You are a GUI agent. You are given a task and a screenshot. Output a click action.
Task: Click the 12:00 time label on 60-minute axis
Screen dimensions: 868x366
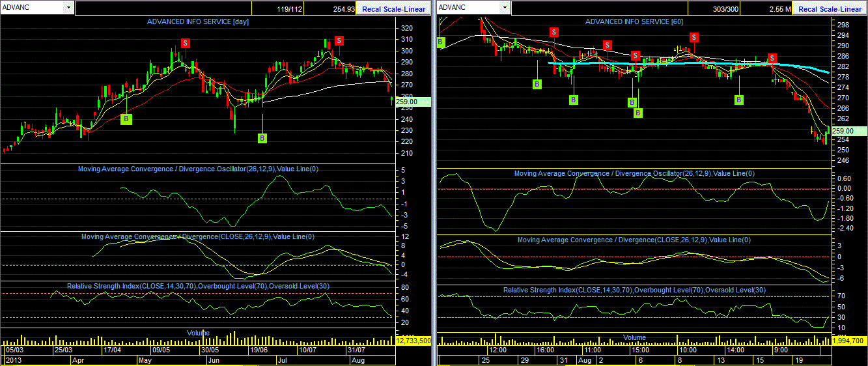(x=498, y=350)
